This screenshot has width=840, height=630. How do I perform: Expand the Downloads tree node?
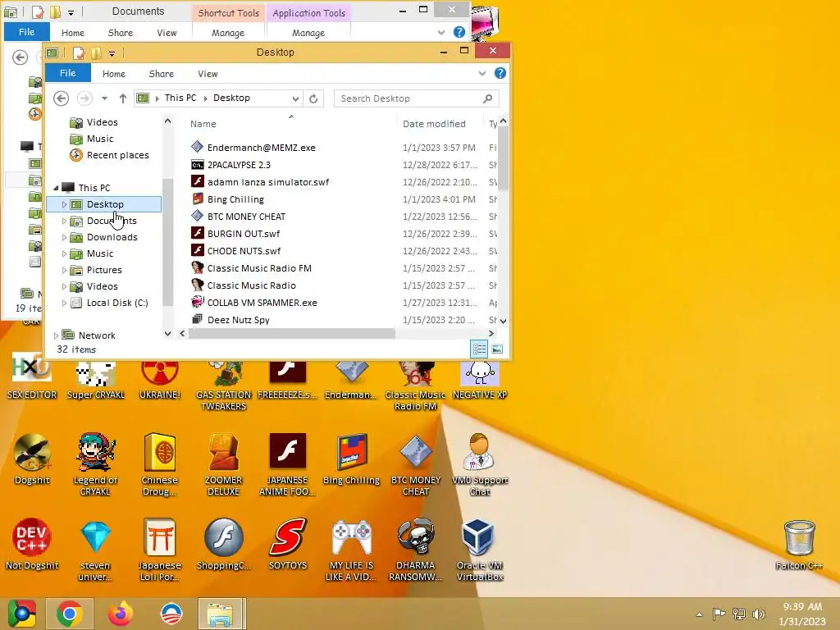[64, 237]
